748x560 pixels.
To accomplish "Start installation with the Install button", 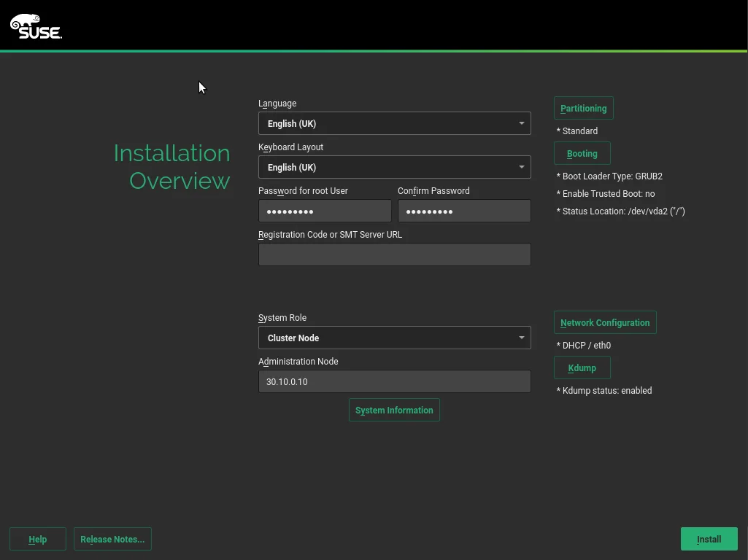I will pyautogui.click(x=709, y=539).
